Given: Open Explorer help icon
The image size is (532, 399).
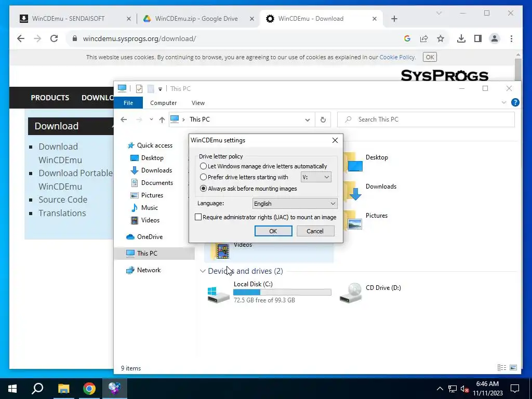Looking at the screenshot, I should [515, 102].
